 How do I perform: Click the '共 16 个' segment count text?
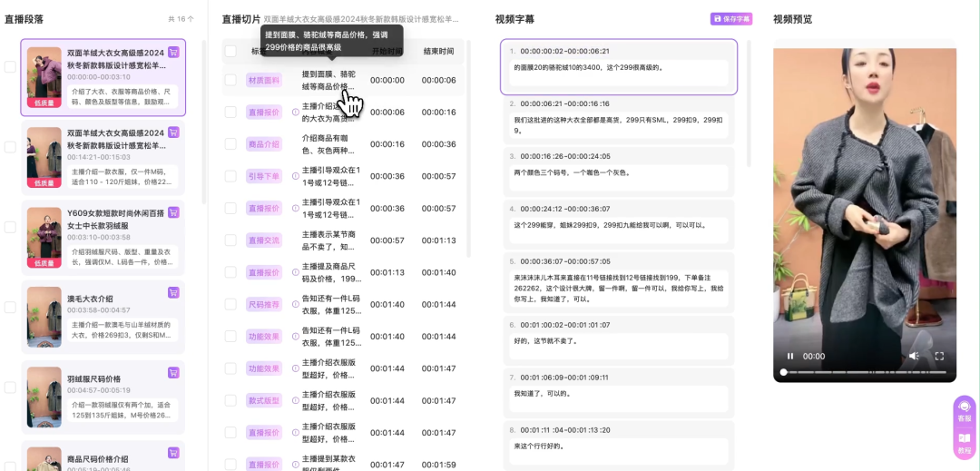click(181, 19)
